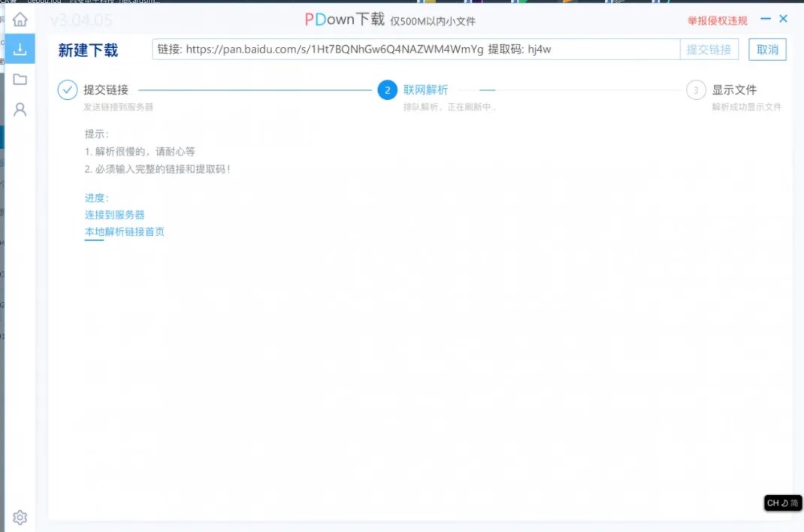The height and width of the screenshot is (532, 804).
Task: Open the 举报侵权违规 report link
Action: (718, 21)
